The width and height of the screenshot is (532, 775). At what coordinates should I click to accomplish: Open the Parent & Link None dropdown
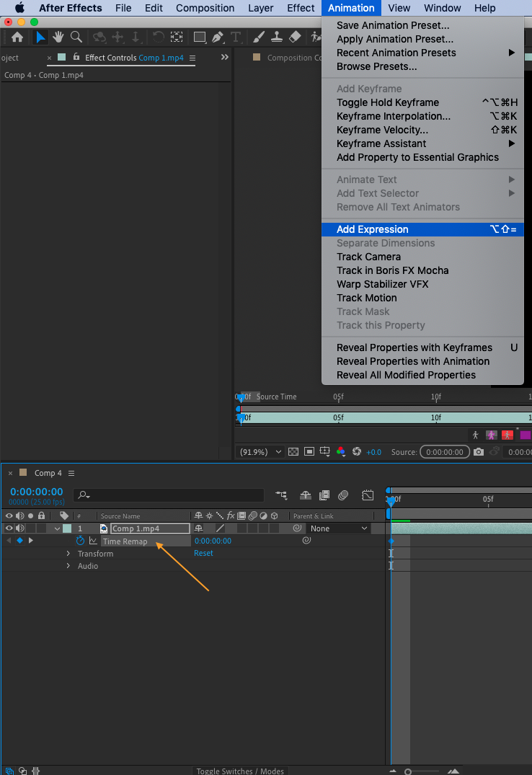[339, 528]
